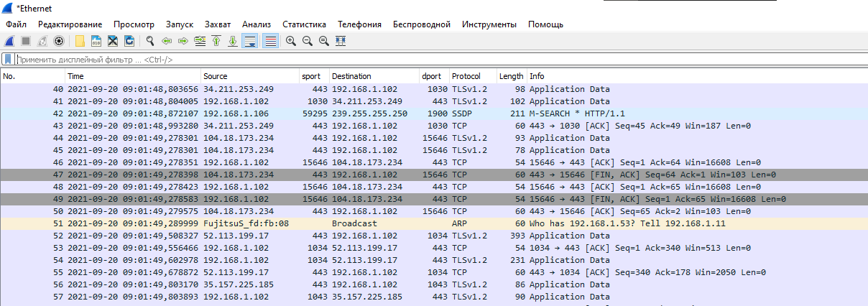Start a new capture with shark fin icon
Screen dimensions: 868x306
[9, 42]
